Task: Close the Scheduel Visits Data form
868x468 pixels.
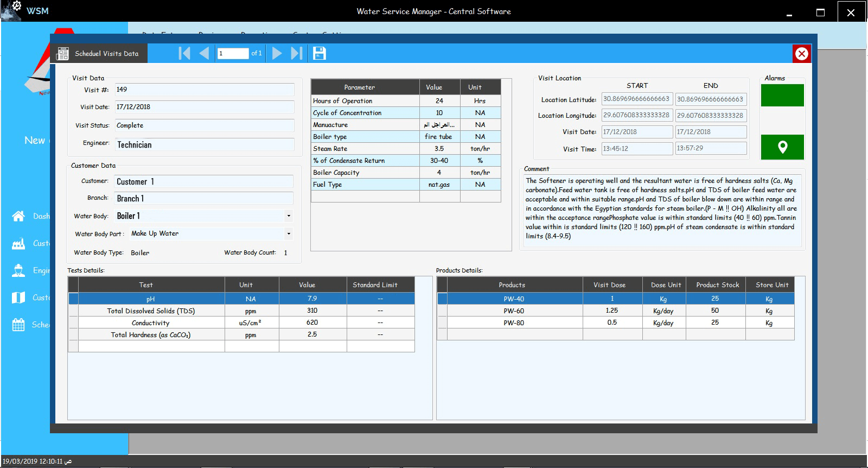Action: coord(801,54)
